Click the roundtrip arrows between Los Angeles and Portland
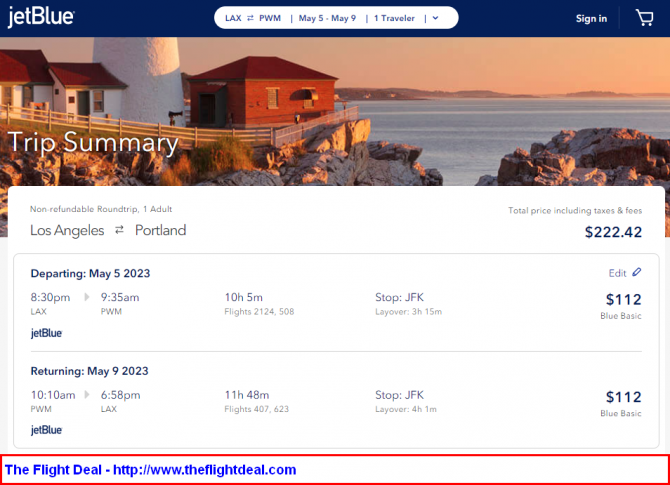670x485 pixels. (x=119, y=230)
